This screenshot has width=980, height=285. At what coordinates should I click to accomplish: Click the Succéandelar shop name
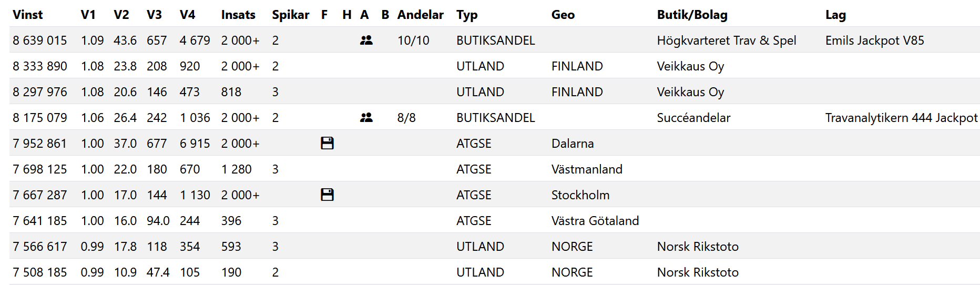pos(693,118)
